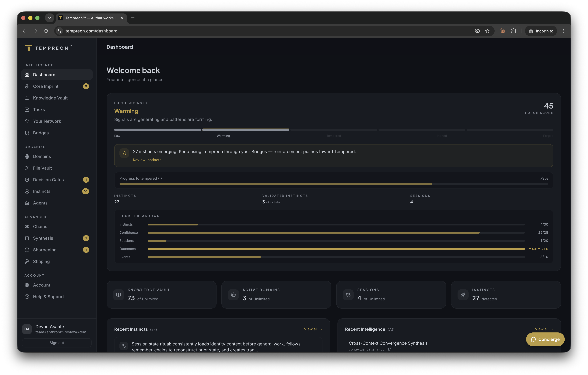Click the Help & Support question icon

tap(27, 297)
